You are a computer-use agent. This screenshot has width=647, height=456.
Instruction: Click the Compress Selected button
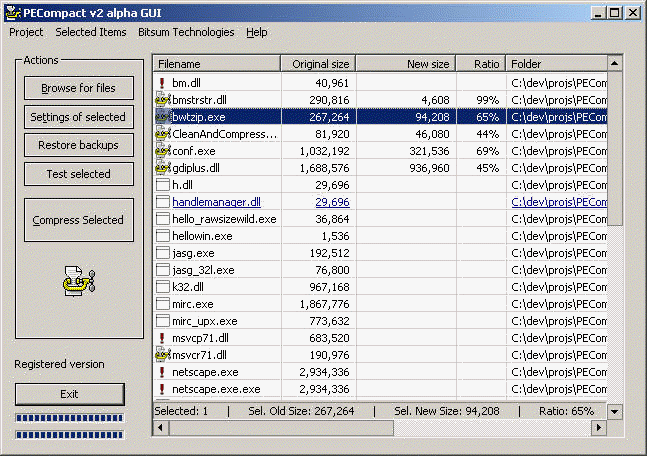pyautogui.click(x=78, y=220)
